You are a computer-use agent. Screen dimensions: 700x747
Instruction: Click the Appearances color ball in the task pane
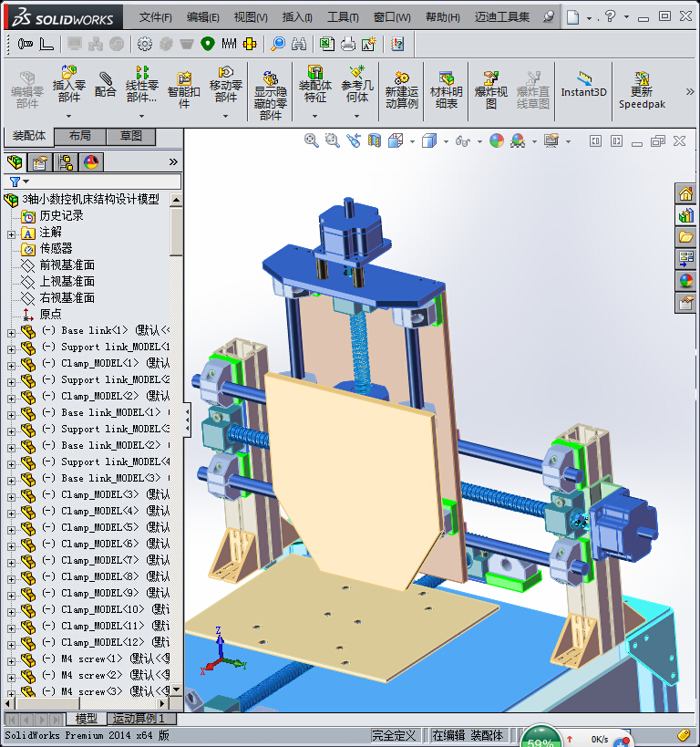685,281
